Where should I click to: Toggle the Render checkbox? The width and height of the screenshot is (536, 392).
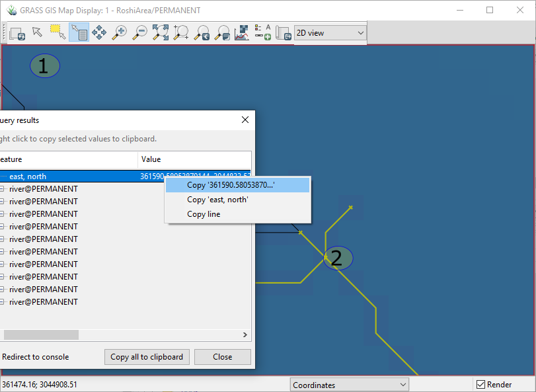pos(480,385)
